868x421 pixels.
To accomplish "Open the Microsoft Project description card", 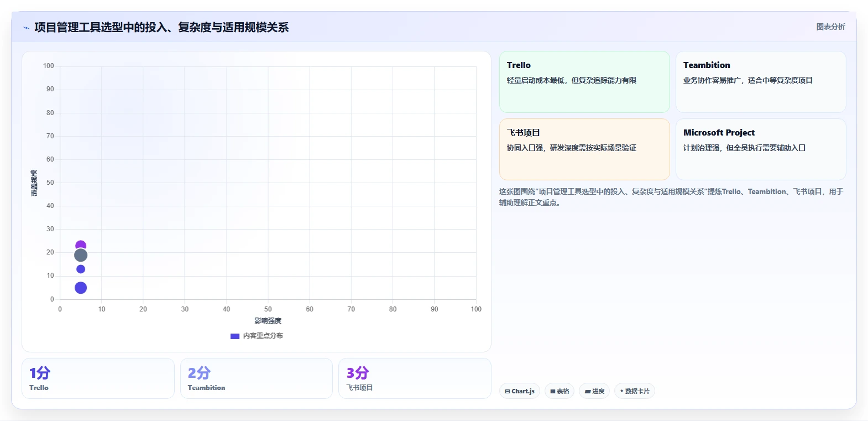I will [x=761, y=149].
